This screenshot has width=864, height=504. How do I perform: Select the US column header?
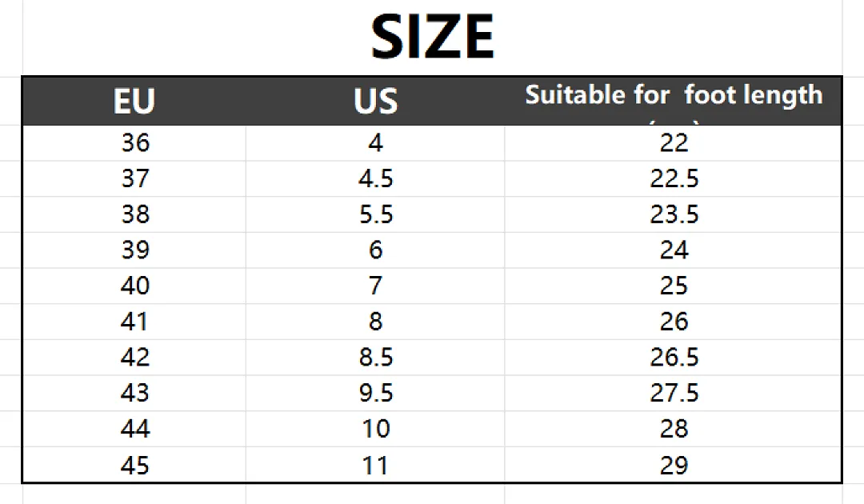pos(375,102)
